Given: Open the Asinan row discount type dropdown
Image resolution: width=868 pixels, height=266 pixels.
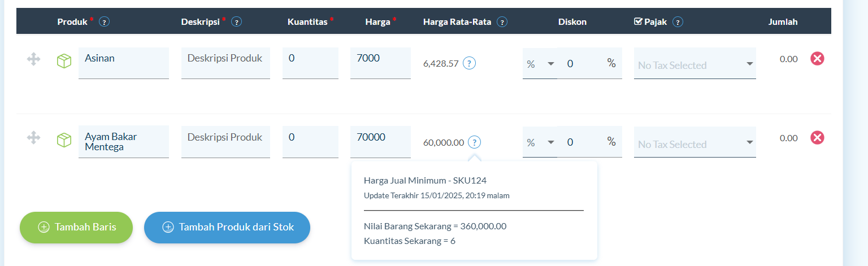Looking at the screenshot, I should (x=540, y=63).
